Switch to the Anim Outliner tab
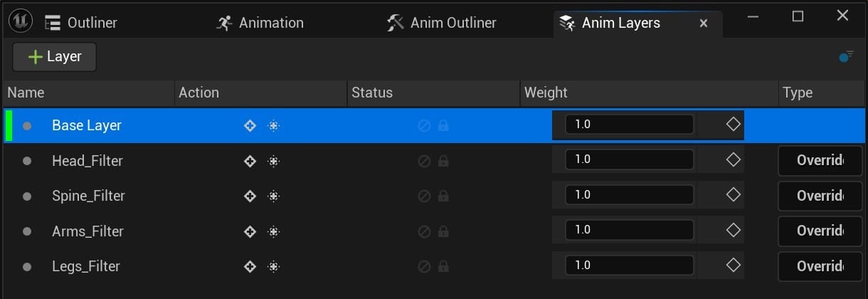This screenshot has width=868, height=299. coord(443,23)
